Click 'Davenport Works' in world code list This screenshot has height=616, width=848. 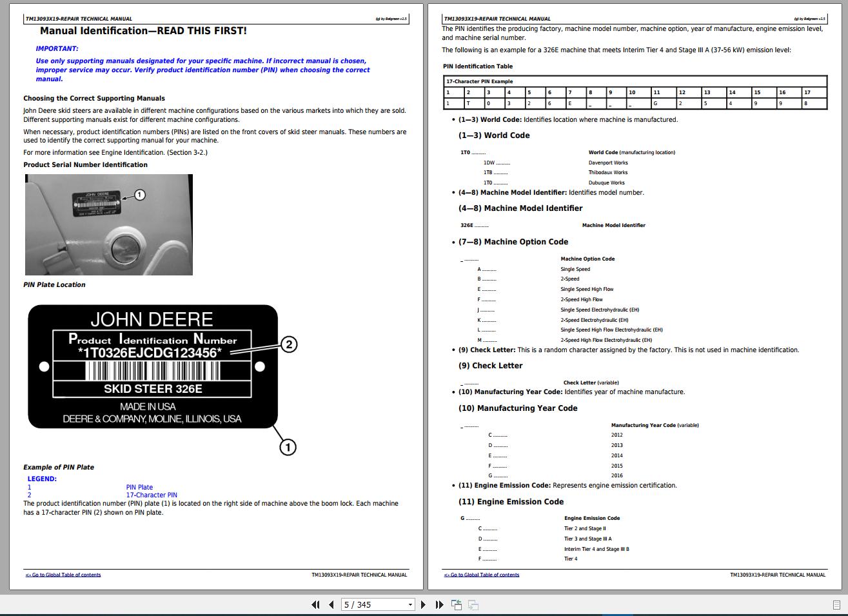608,163
